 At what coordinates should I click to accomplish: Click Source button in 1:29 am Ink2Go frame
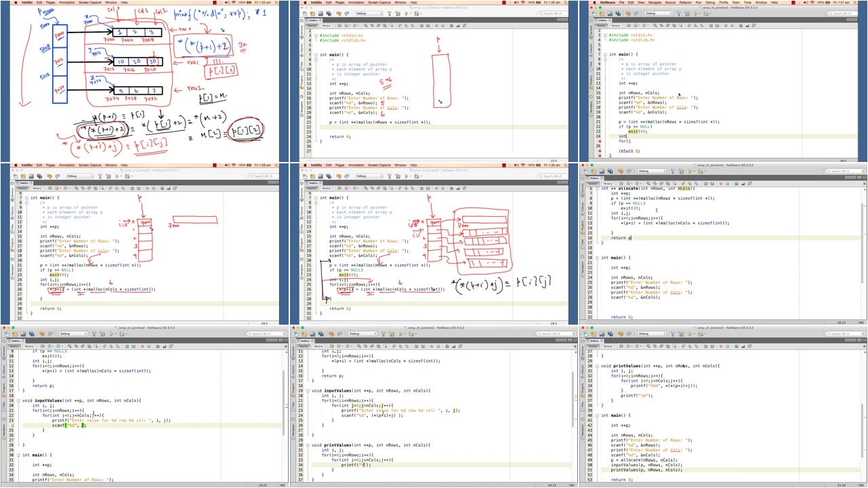(22, 188)
